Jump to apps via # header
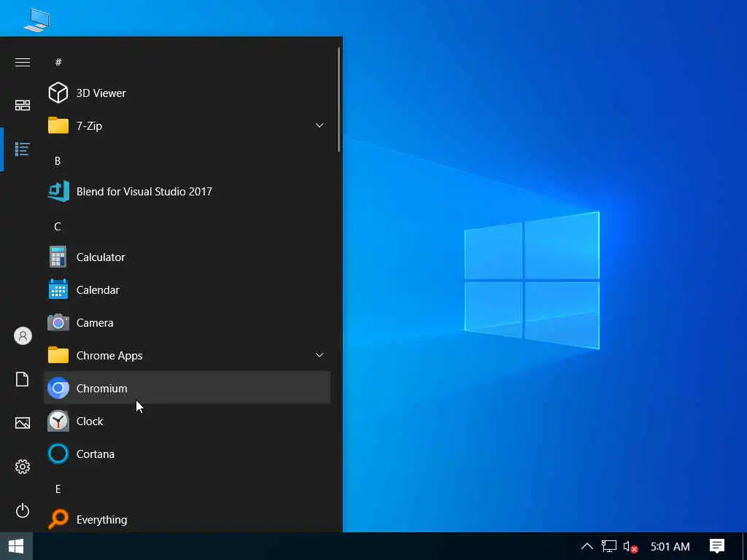The height and width of the screenshot is (560, 747). tap(58, 62)
